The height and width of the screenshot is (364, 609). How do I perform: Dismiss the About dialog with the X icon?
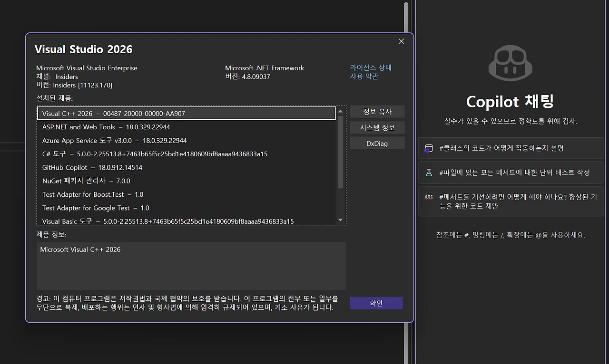coord(401,41)
